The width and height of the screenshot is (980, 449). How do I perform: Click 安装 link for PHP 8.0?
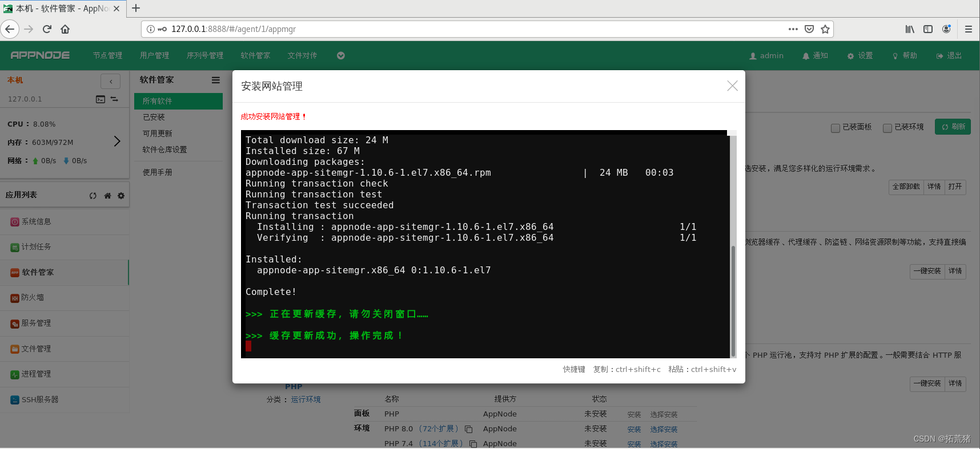point(634,430)
